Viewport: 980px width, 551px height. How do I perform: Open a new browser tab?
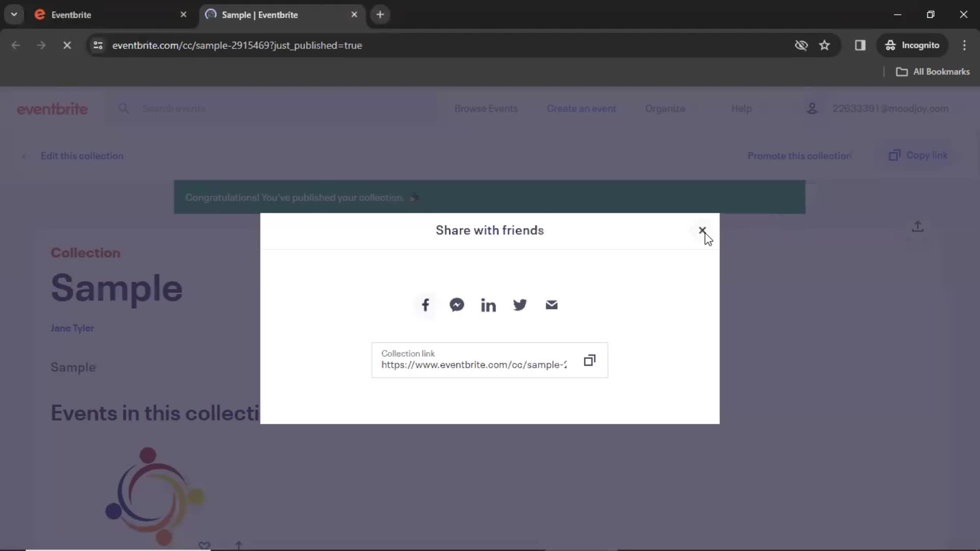point(380,15)
